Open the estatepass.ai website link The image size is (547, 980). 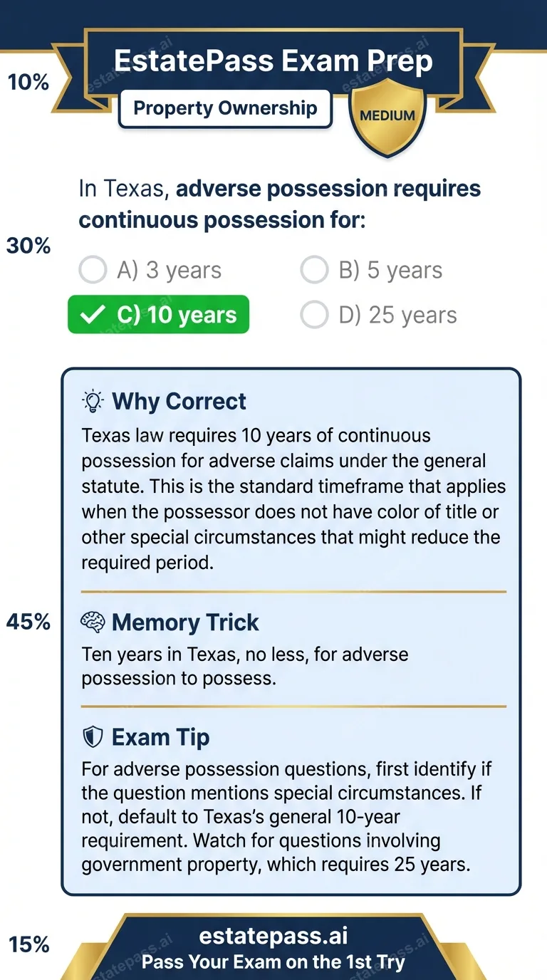273,935
